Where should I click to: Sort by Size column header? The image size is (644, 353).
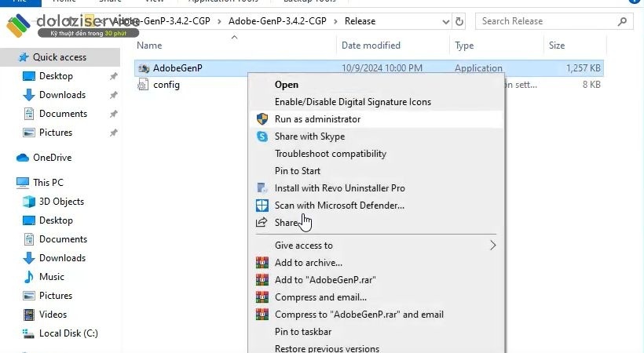[x=557, y=45]
